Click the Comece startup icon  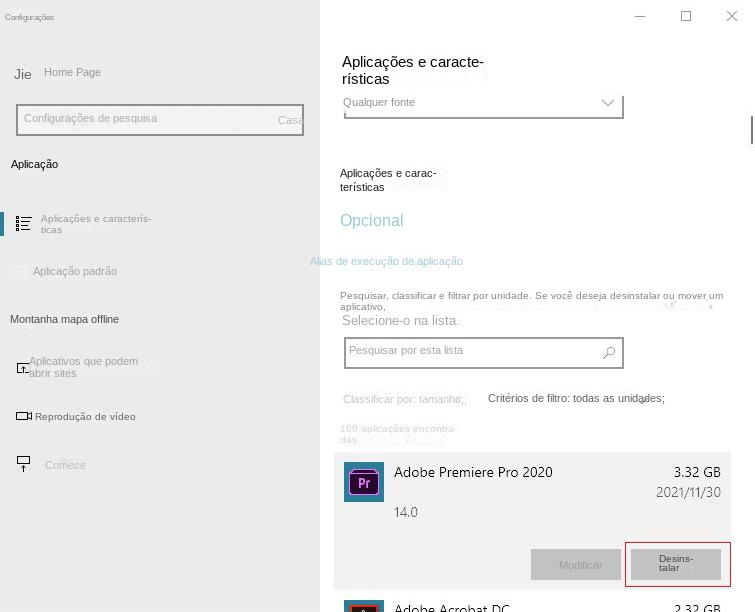coord(23,464)
